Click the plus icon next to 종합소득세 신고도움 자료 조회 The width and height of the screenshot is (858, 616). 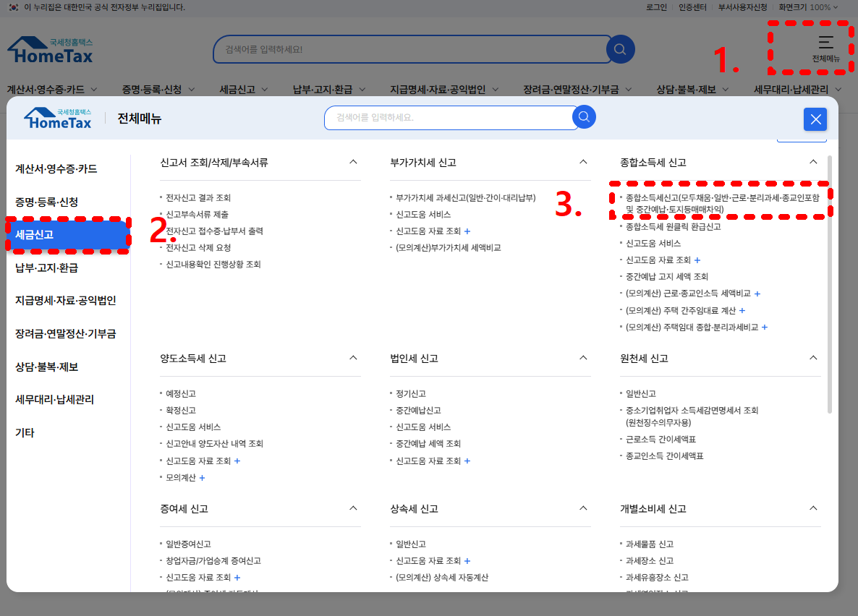(x=697, y=260)
